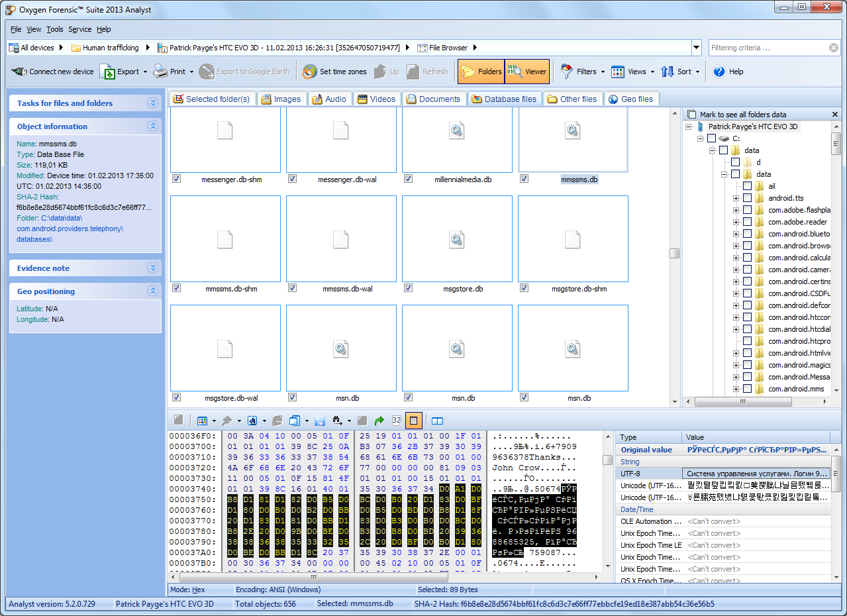The width and height of the screenshot is (847, 616).
Task: Open the Filters funnel icon
Action: (x=567, y=72)
